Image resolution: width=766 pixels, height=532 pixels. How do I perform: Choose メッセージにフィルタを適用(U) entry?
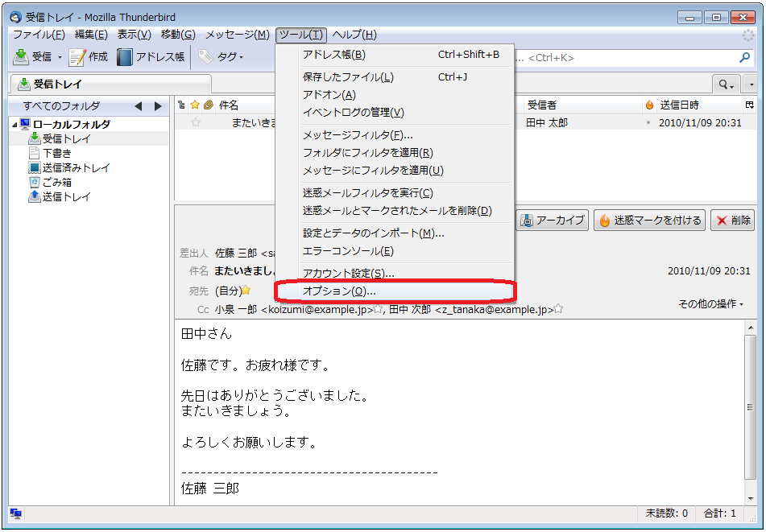395,171
